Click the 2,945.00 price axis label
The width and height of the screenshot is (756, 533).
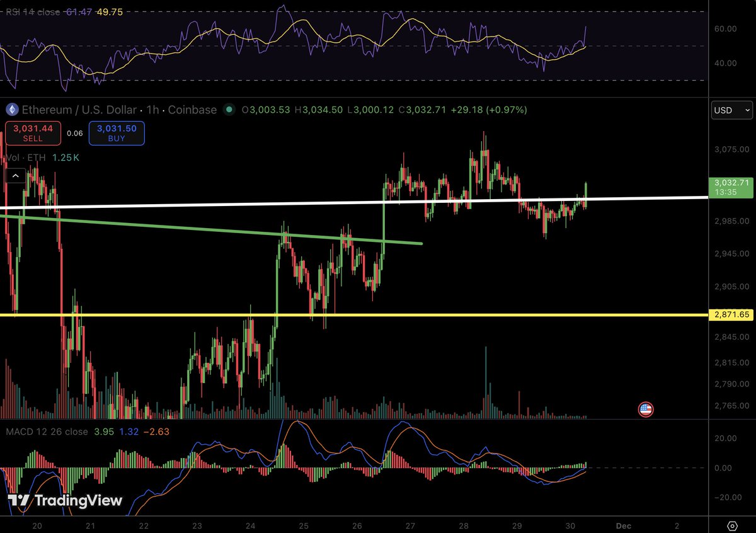(731, 253)
